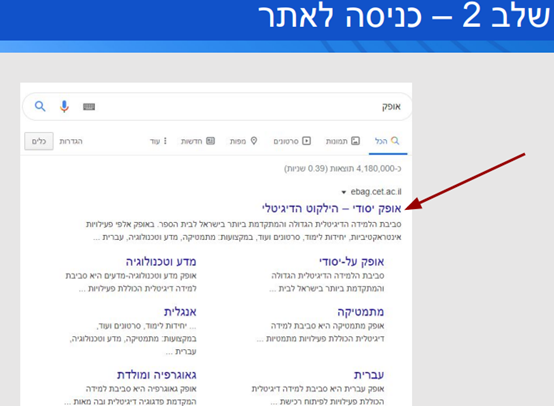The width and height of the screenshot is (554, 406).
Task: Click the search box containing אופק
Action: (x=217, y=106)
